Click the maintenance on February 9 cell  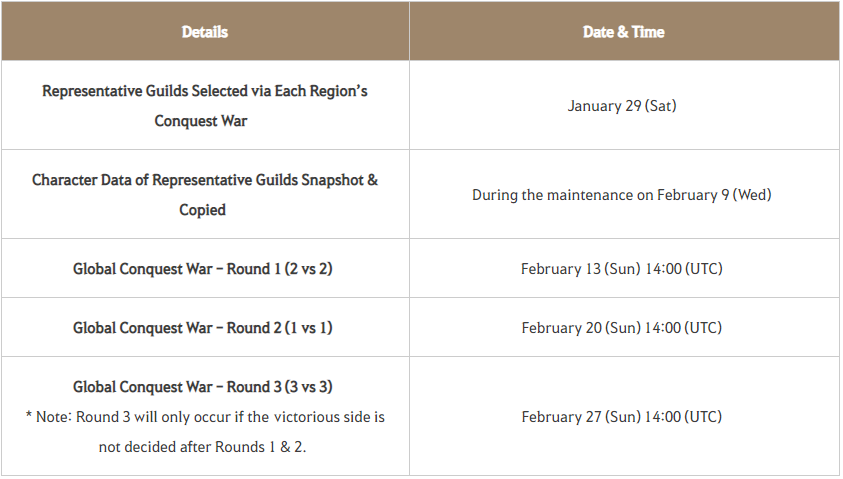click(x=624, y=194)
